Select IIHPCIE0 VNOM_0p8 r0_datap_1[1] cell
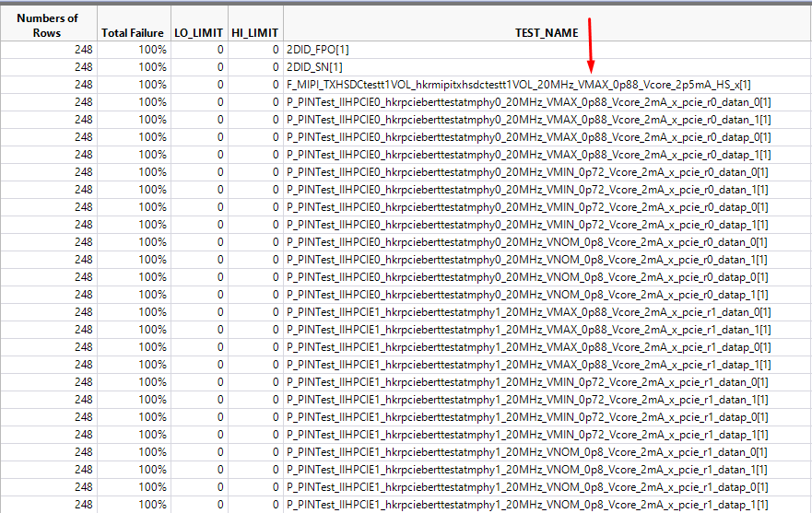This screenshot has height=513, width=812. pos(547,295)
